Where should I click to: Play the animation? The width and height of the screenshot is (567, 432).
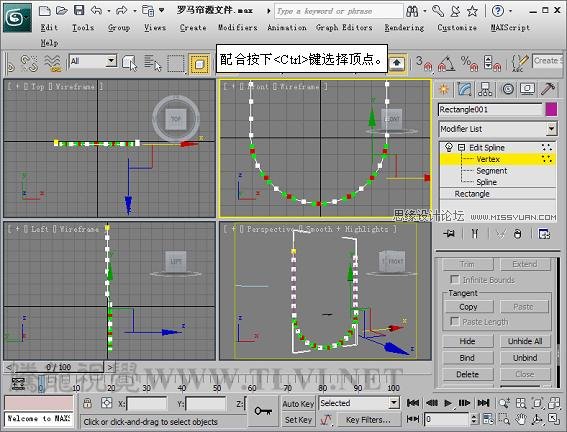448,403
